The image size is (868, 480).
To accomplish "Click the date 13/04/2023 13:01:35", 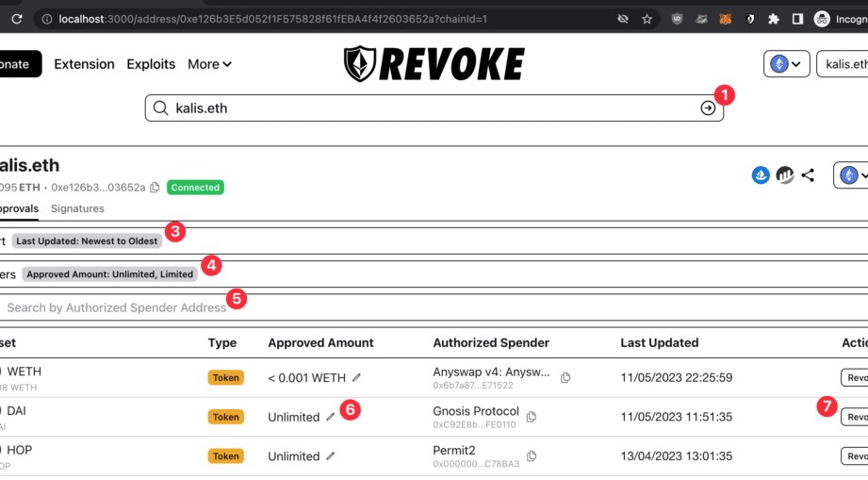I will 677,456.
